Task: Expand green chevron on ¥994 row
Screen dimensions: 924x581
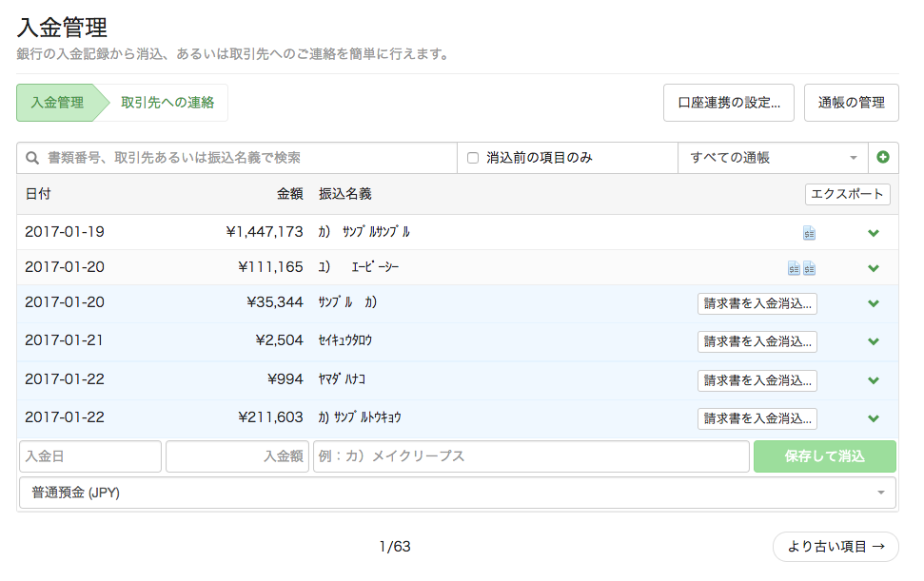Action: (874, 380)
